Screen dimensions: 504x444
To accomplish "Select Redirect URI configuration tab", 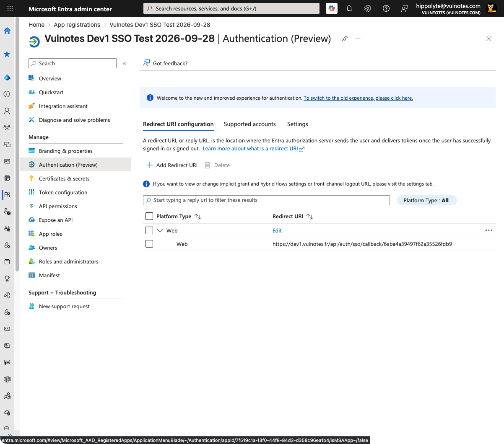I will 178,124.
